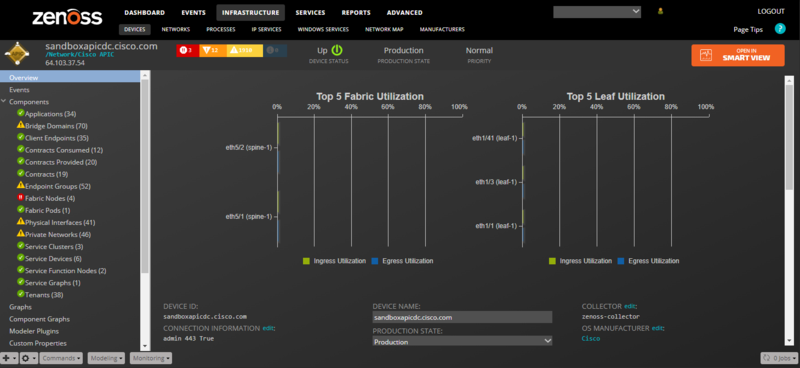Switch to the Processes sub-tab

(221, 30)
